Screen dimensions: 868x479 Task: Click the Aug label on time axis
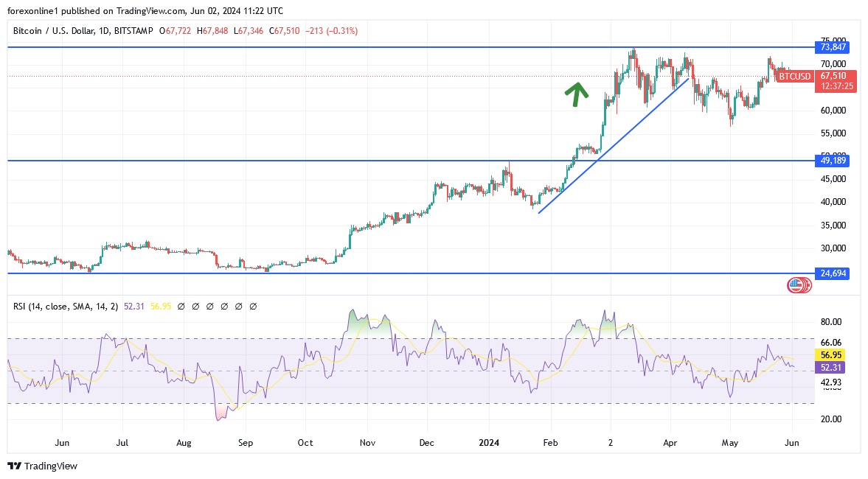point(184,443)
